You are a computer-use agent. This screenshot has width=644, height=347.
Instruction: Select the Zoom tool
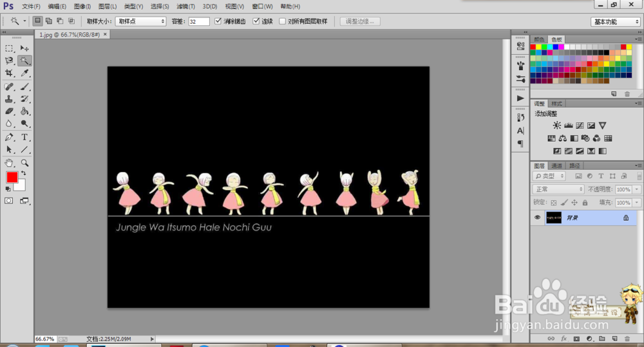24,163
